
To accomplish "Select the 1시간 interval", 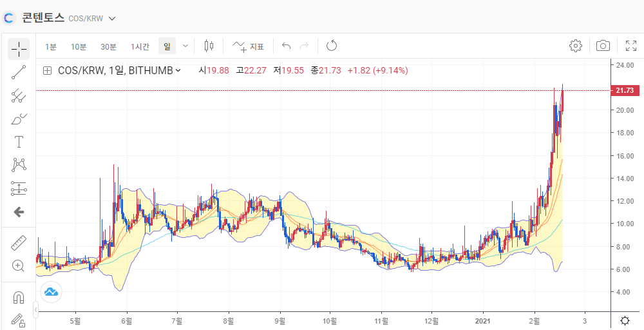I will click(140, 46).
